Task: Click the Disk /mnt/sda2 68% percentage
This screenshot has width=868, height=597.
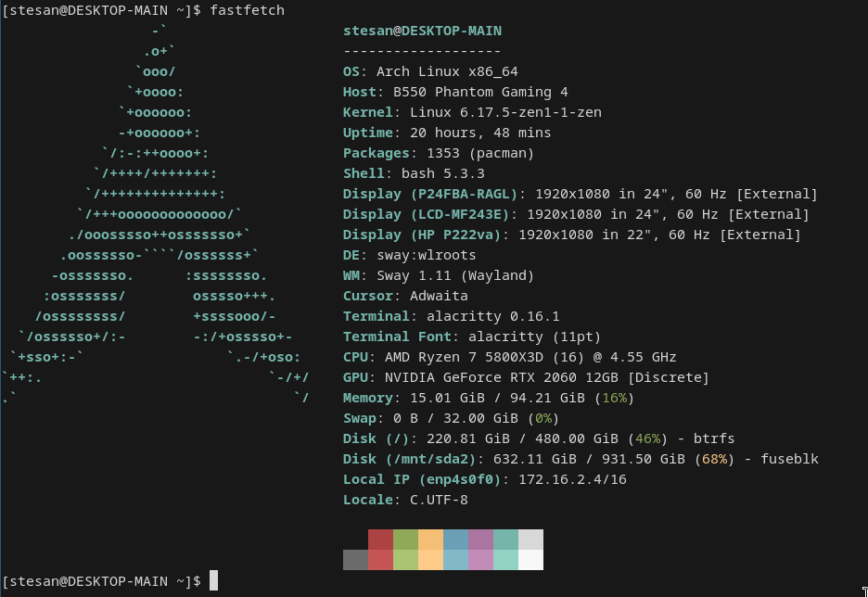Action: [x=714, y=459]
